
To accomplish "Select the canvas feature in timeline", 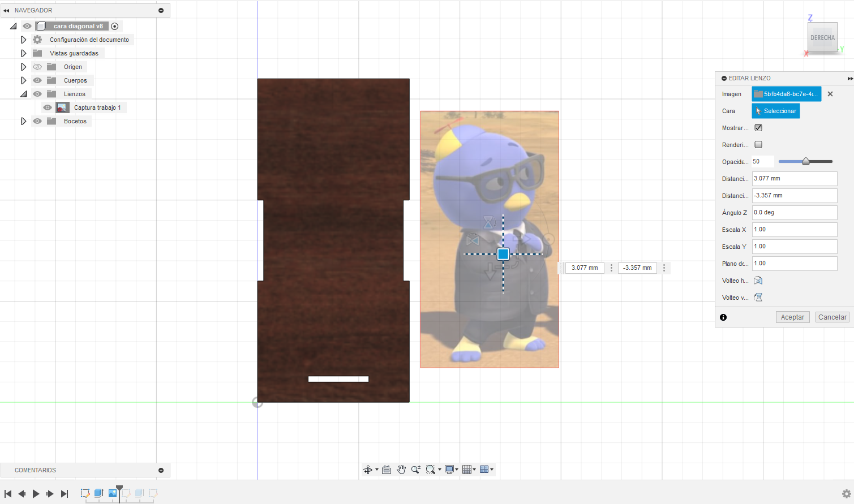I will [x=113, y=493].
